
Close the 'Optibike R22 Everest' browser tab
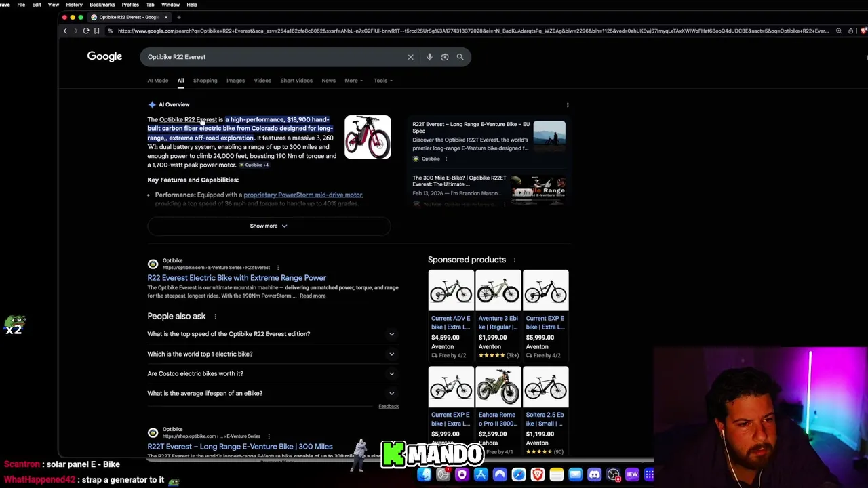(x=165, y=17)
